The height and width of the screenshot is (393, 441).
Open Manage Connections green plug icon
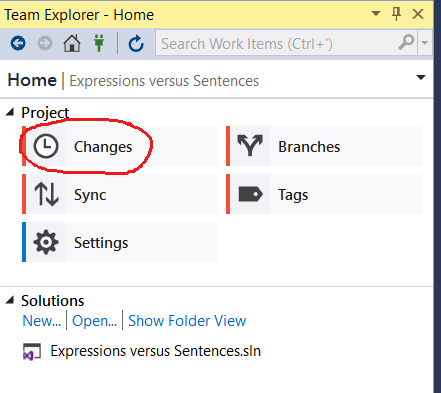99,43
